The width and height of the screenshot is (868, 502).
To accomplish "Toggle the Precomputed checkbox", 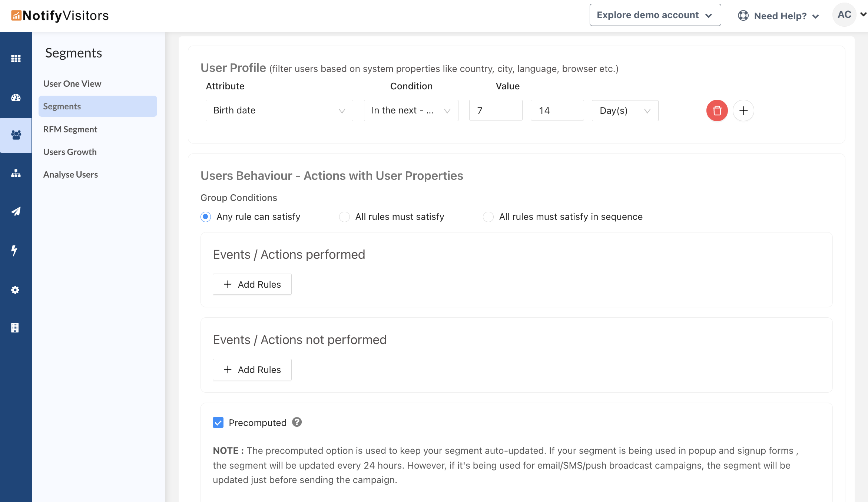I will click(x=218, y=422).
